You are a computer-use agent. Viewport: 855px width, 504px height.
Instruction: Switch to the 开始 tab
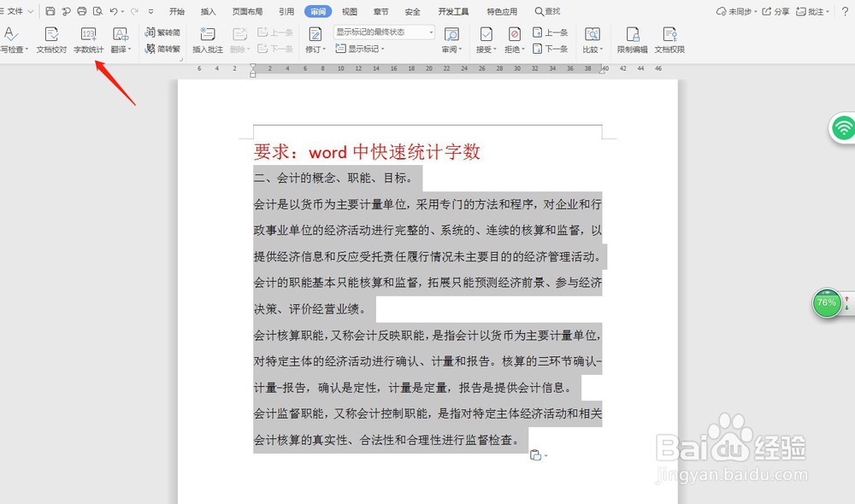tap(177, 11)
